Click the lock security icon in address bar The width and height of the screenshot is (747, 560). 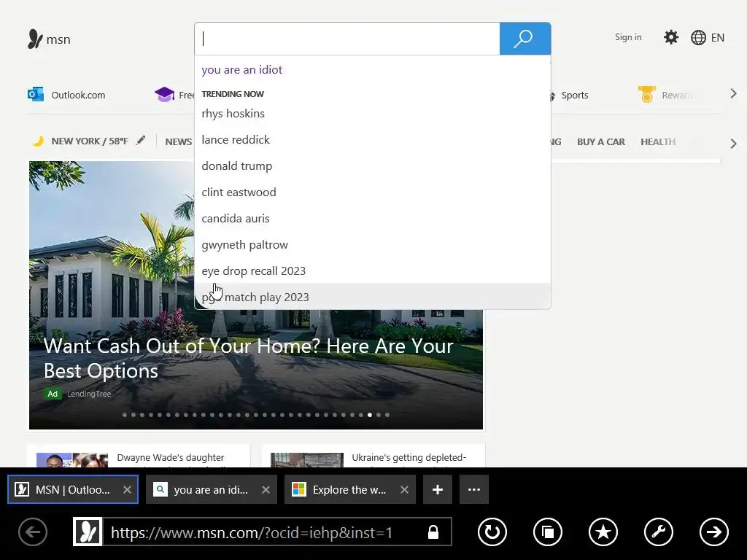point(433,532)
